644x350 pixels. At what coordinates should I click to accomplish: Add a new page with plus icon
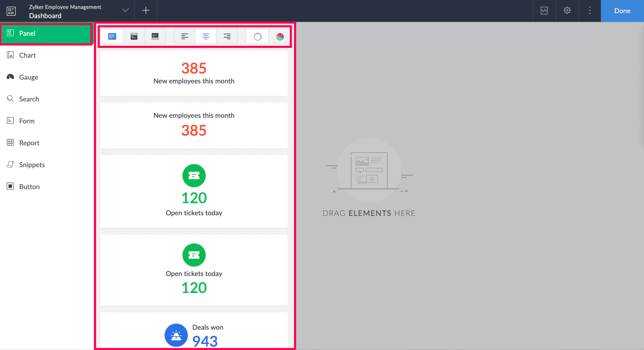(146, 11)
